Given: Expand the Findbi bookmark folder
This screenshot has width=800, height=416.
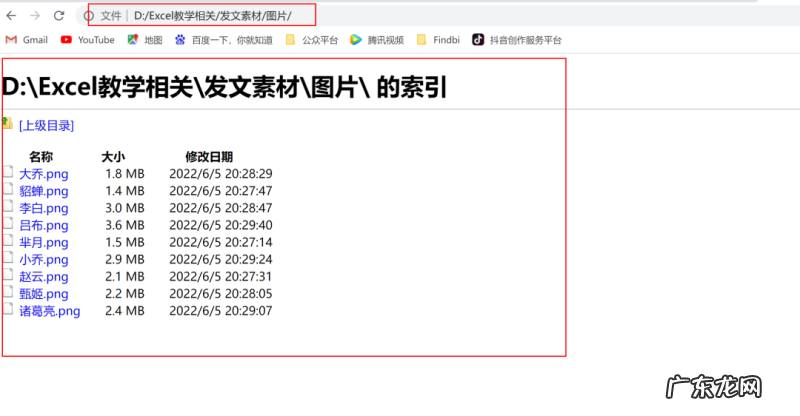Looking at the screenshot, I should [x=437, y=40].
